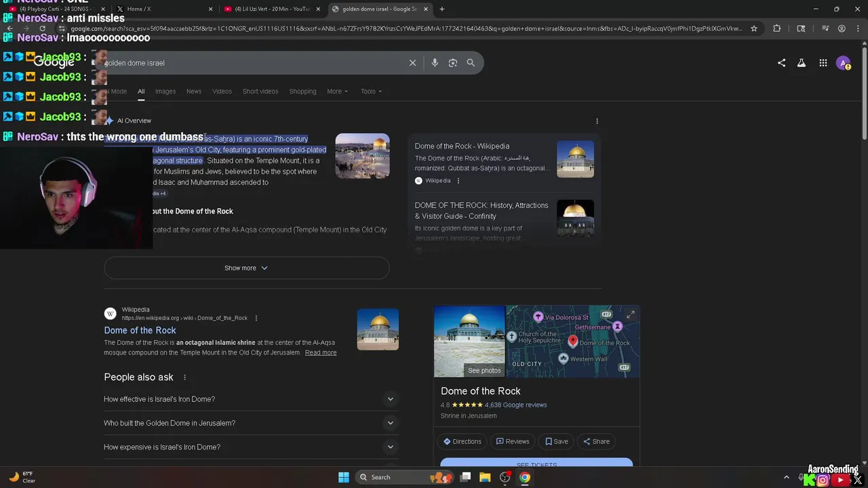The height and width of the screenshot is (488, 868).
Task: Open the Dome of the Rock Wikipedia link
Action: (x=140, y=331)
